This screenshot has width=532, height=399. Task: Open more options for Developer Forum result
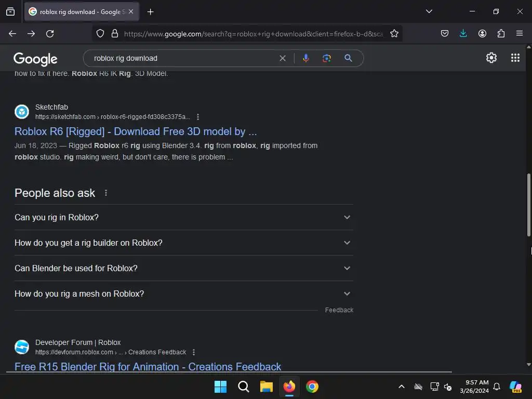pyautogui.click(x=193, y=352)
